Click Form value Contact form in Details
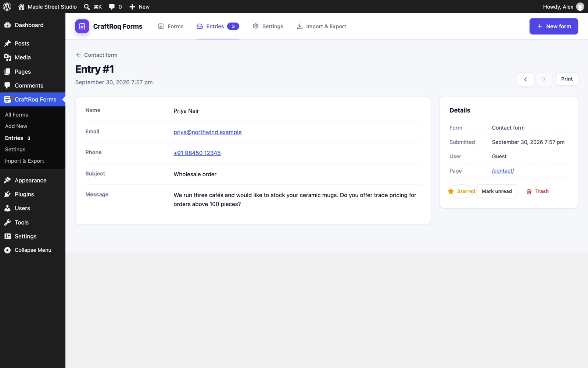 508,128
